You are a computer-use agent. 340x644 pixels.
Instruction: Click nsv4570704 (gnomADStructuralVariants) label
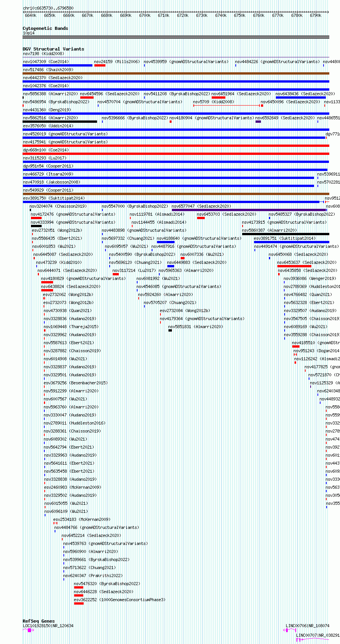[140, 102]
